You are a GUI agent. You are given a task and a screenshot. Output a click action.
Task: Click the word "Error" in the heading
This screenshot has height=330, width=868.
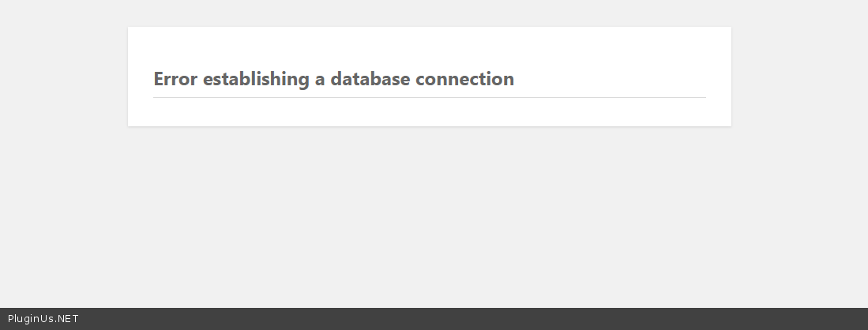(175, 79)
